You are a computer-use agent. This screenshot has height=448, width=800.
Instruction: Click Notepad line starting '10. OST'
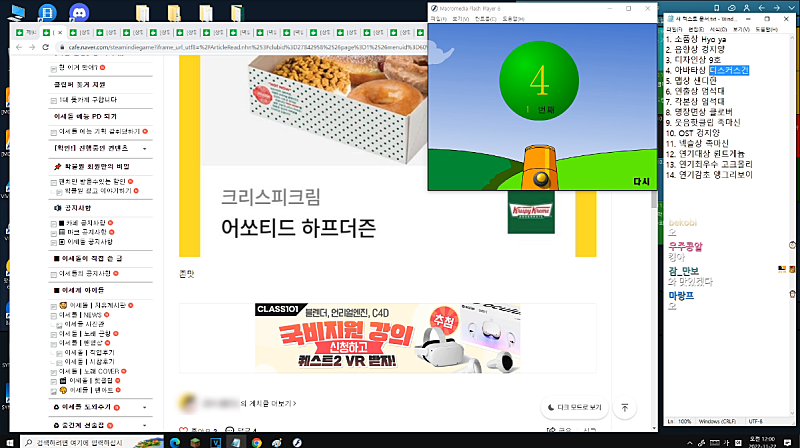pos(692,133)
